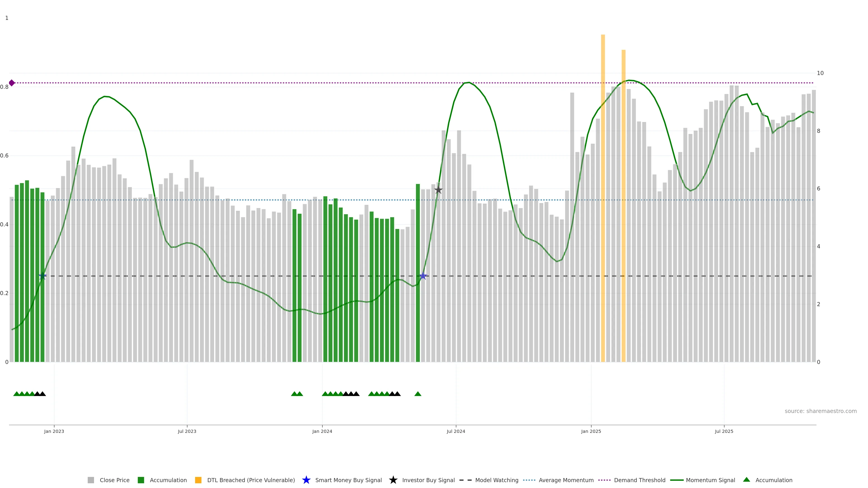This screenshot has height=488, width=868.
Task: Click green Accumulation square color swatch
Action: coord(141,480)
